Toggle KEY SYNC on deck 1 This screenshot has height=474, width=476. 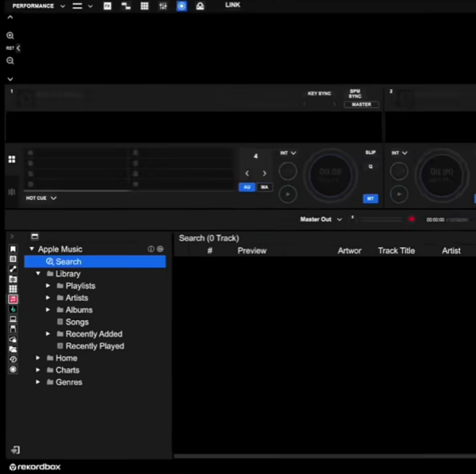pyautogui.click(x=319, y=94)
